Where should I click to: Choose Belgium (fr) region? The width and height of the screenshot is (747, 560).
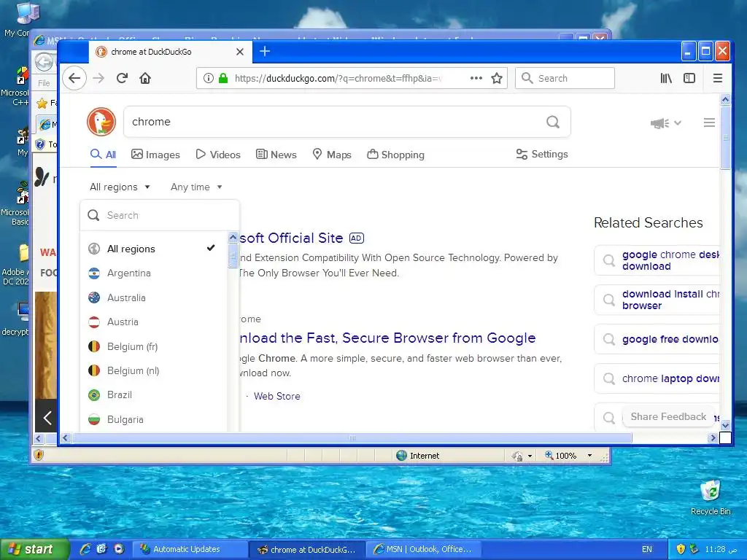click(153, 346)
